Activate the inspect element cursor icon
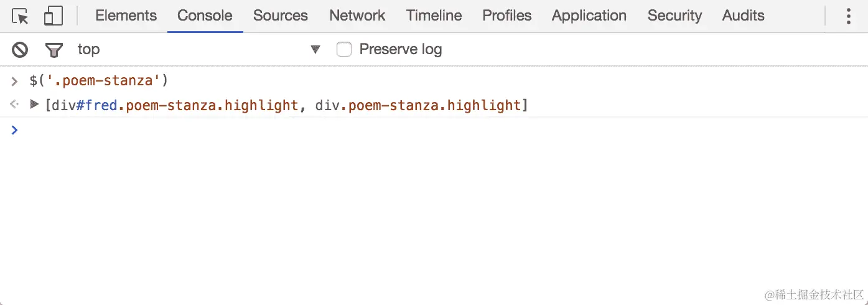This screenshot has height=305, width=868. pos(21,16)
